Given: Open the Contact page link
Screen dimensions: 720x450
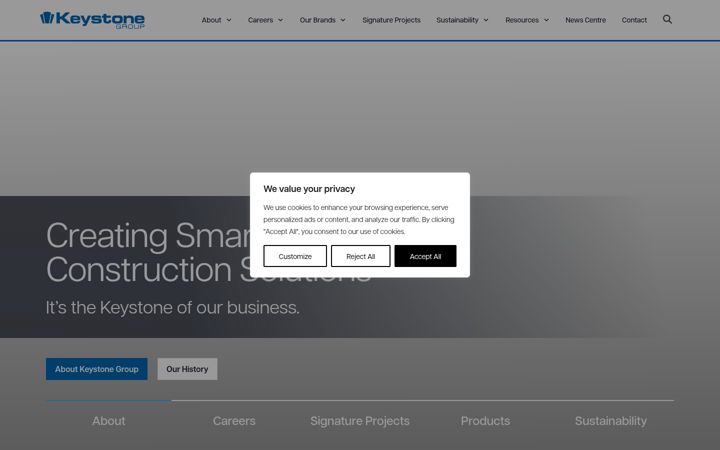Looking at the screenshot, I should pos(634,20).
